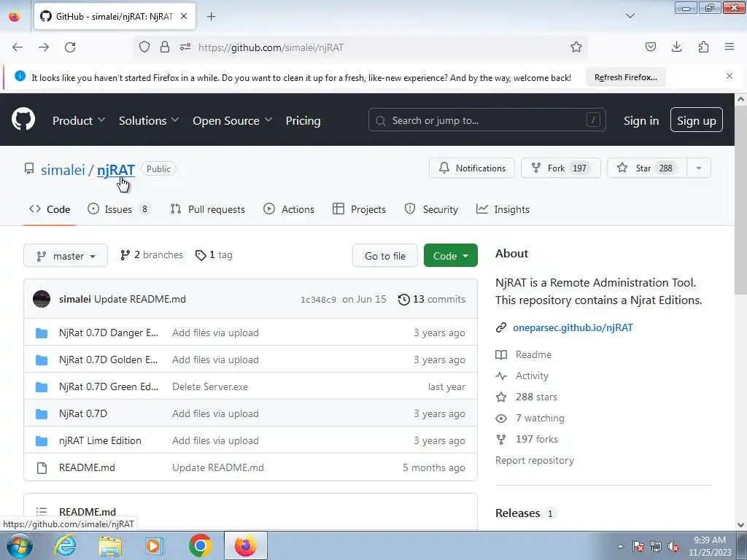747x560 pixels.
Task: Switch to the Pull requests tab
Action: [208, 209]
